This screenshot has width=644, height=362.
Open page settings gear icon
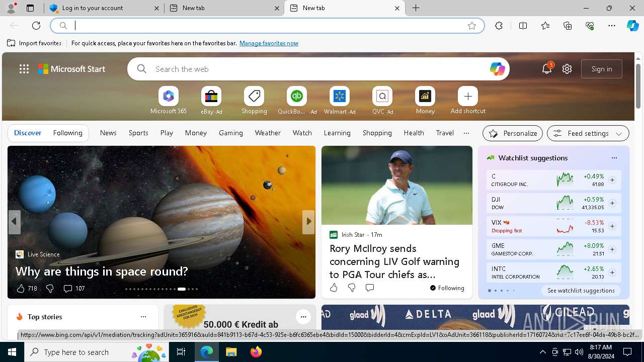pyautogui.click(x=567, y=69)
